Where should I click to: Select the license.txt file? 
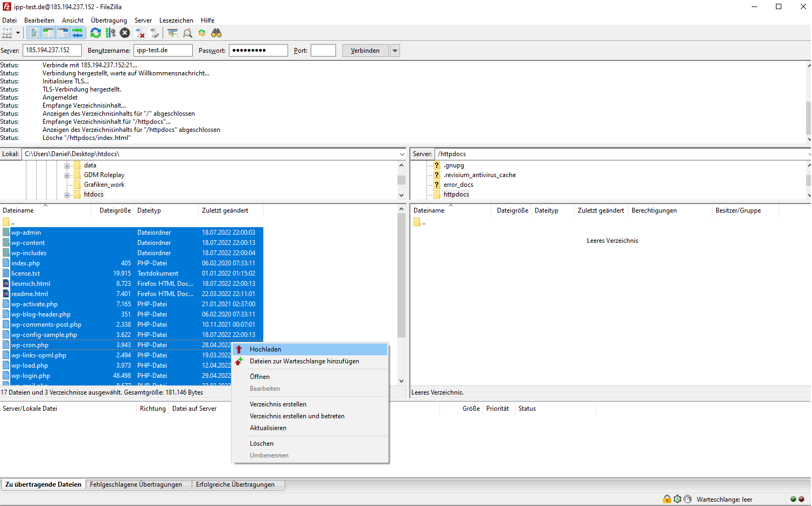coord(132,273)
